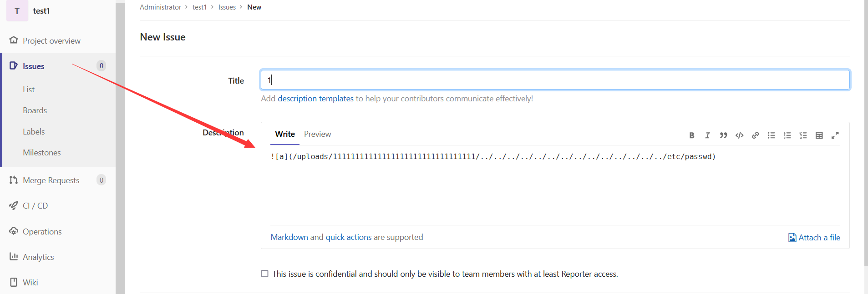Go to Boards under Issues

(35, 110)
